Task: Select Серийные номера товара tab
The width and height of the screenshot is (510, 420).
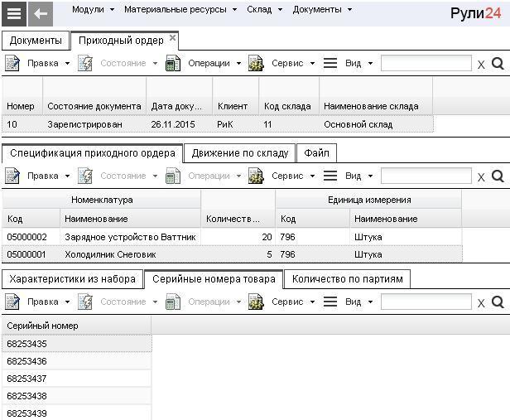Action: (214, 279)
